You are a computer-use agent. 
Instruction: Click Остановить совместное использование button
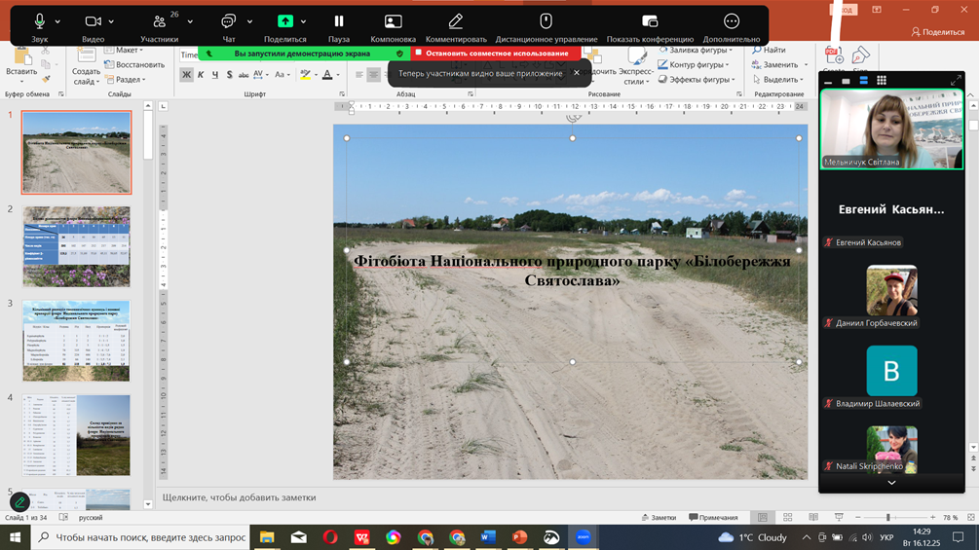pyautogui.click(x=496, y=54)
